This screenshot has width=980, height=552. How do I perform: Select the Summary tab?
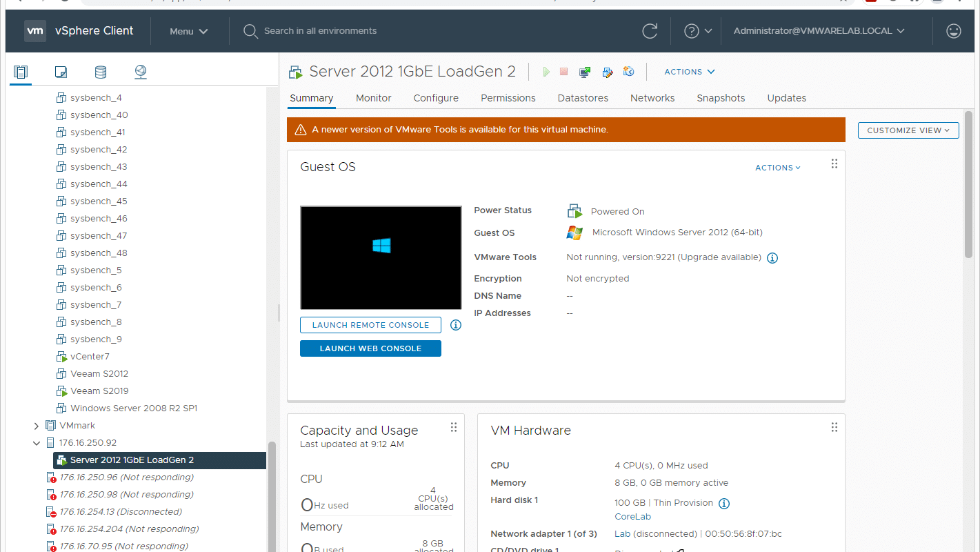pos(311,98)
